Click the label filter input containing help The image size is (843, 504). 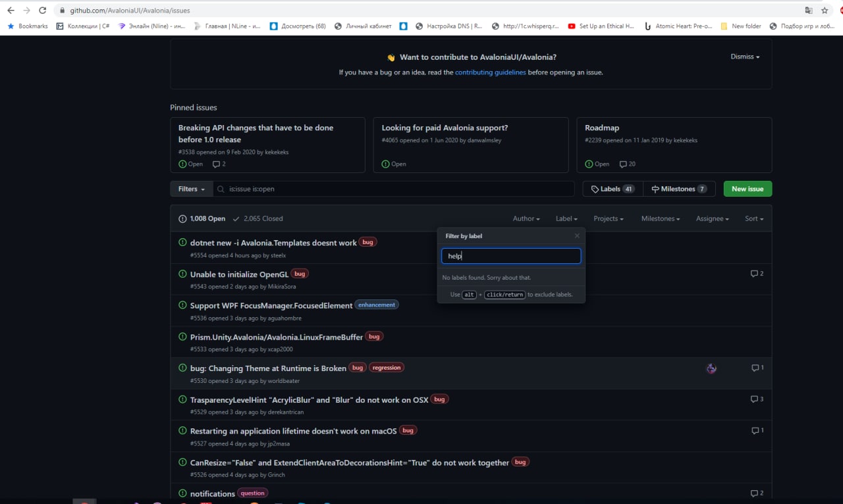(511, 256)
